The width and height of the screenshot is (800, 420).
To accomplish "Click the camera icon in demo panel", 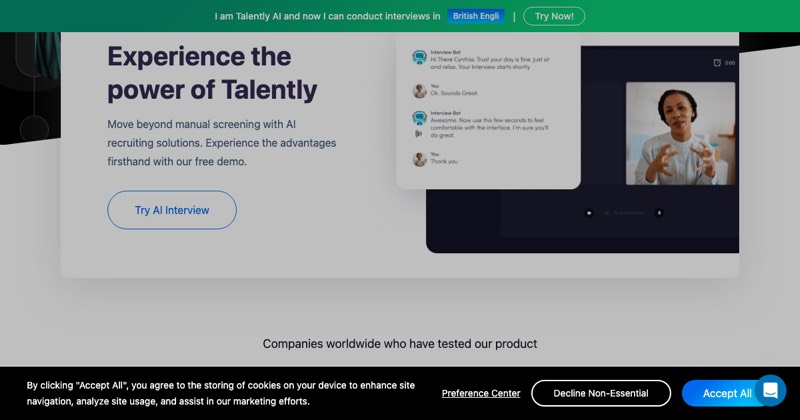I will pyautogui.click(x=589, y=213).
